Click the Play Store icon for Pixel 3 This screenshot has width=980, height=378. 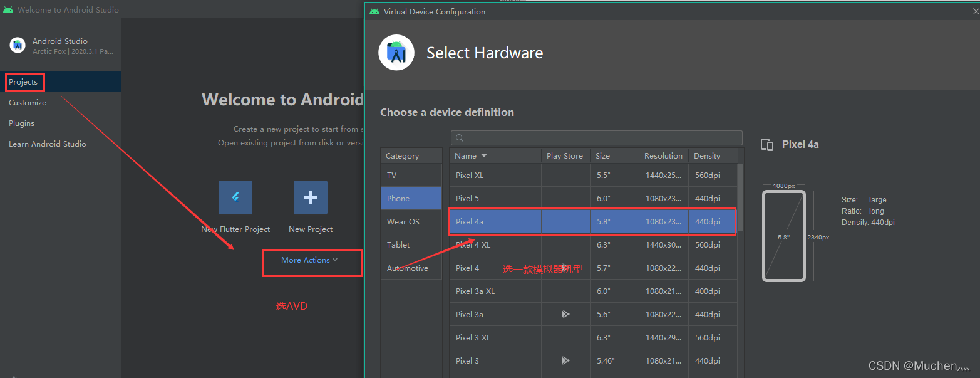(x=565, y=360)
